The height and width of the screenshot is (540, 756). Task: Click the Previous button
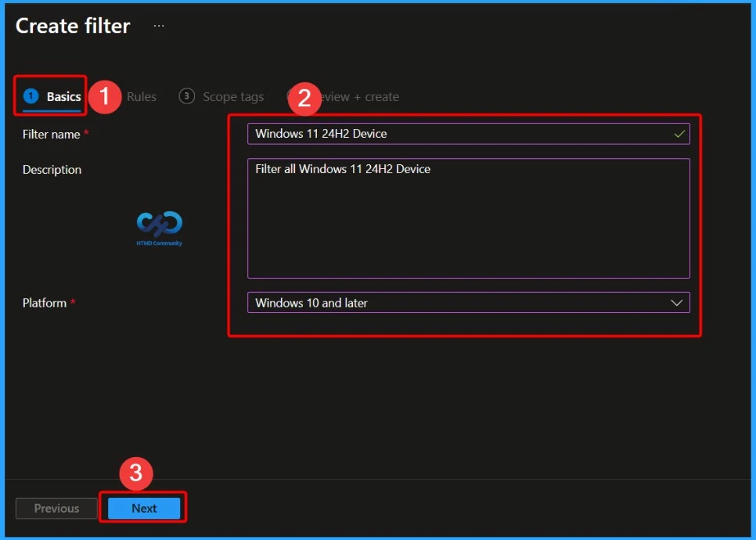click(x=56, y=508)
